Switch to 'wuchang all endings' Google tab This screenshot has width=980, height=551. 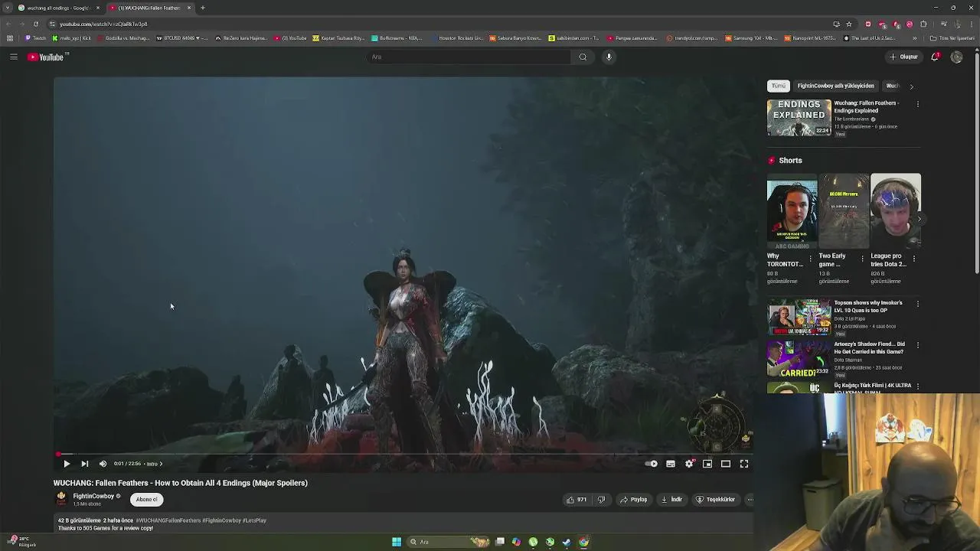60,8
